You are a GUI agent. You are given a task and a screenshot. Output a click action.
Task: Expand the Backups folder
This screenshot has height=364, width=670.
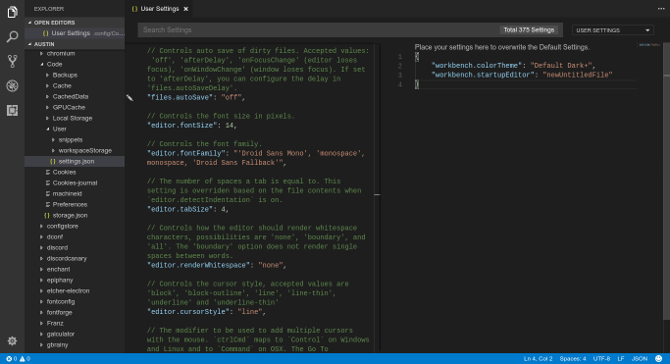click(75, 75)
